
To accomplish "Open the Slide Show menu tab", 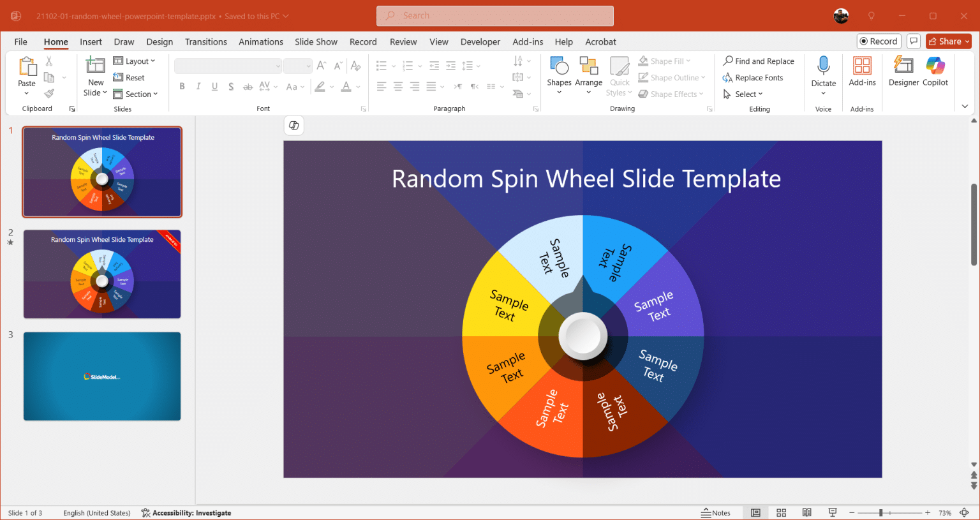I will (316, 41).
